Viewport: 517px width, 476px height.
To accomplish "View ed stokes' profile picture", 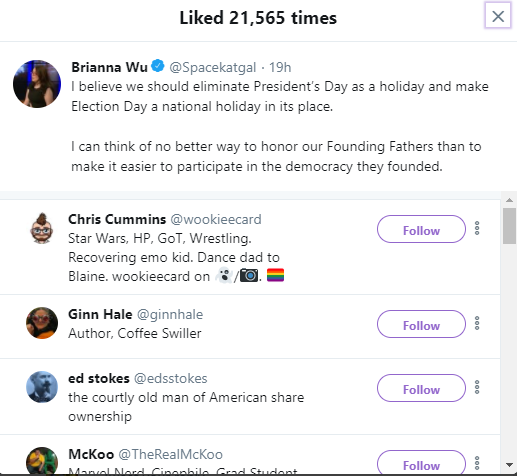I will pyautogui.click(x=42, y=387).
